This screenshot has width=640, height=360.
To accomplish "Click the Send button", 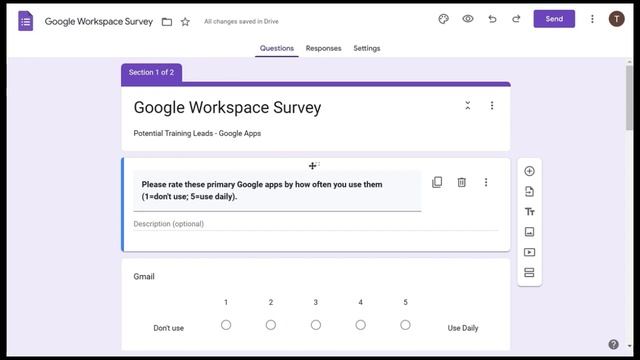I will [x=554, y=19].
